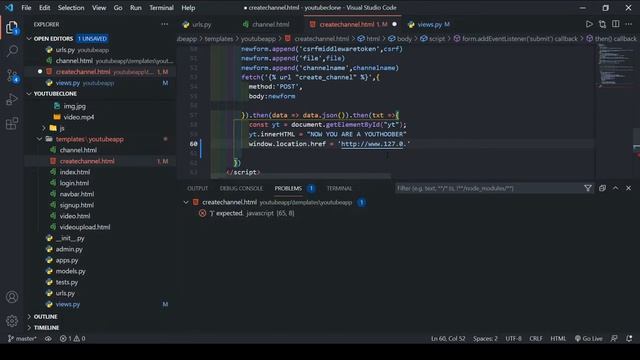Open the Go menu
The width and height of the screenshot is (640, 360).
click(x=118, y=8)
